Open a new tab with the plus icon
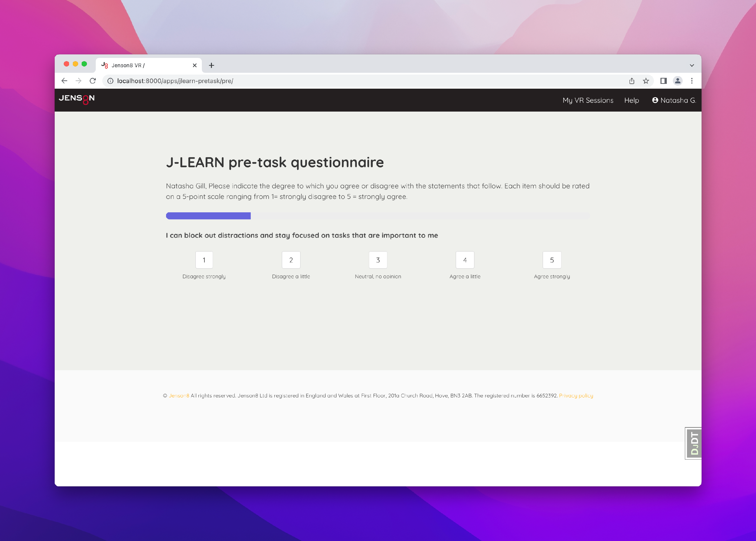The image size is (756, 541). pos(211,65)
